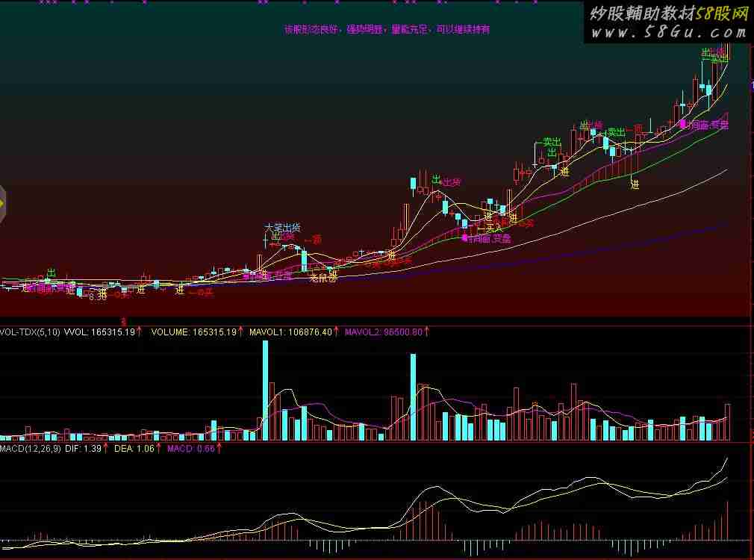The height and width of the screenshot is (560, 754).
Task: Click the tallest cyan volume bar
Action: pos(266,391)
